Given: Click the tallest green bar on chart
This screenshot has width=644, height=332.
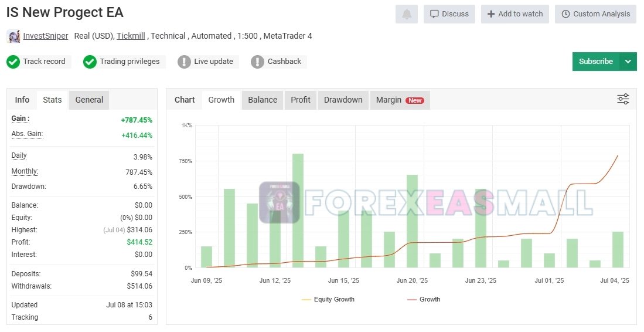Looking at the screenshot, I should [298, 210].
